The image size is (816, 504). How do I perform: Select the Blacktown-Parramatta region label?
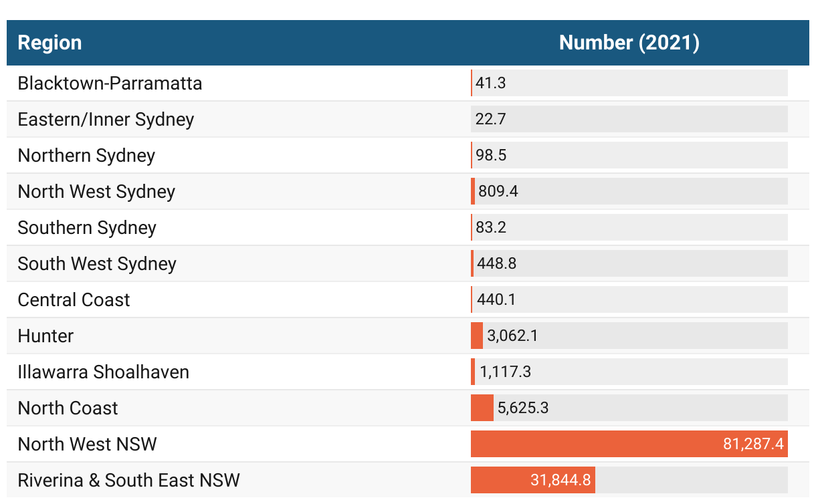[x=110, y=84]
